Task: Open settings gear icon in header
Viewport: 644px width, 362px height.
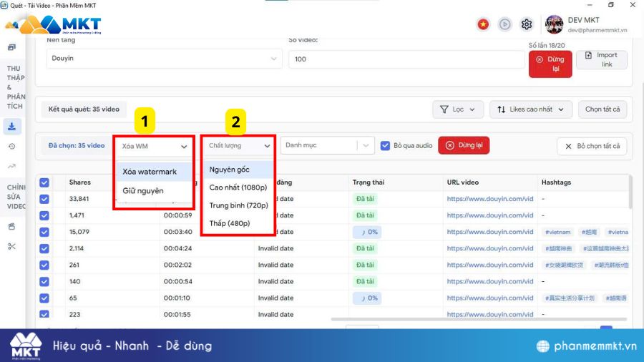Action: pyautogui.click(x=527, y=24)
